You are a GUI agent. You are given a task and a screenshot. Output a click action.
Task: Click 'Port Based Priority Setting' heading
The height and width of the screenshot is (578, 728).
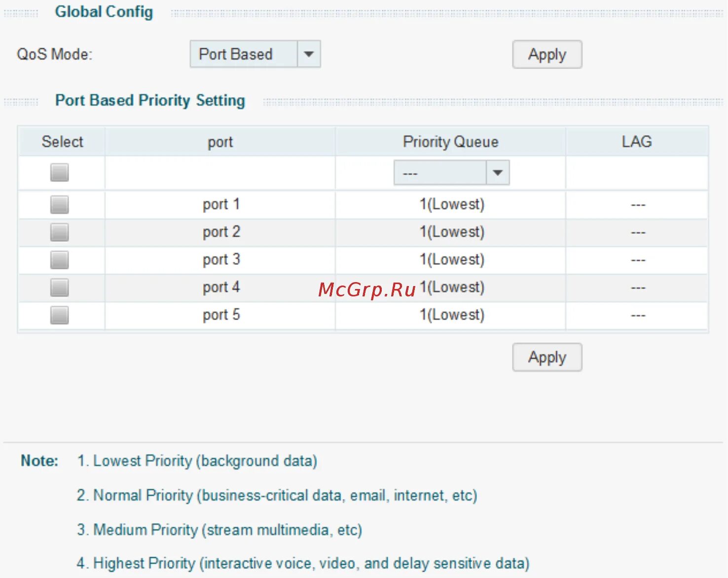tap(150, 100)
